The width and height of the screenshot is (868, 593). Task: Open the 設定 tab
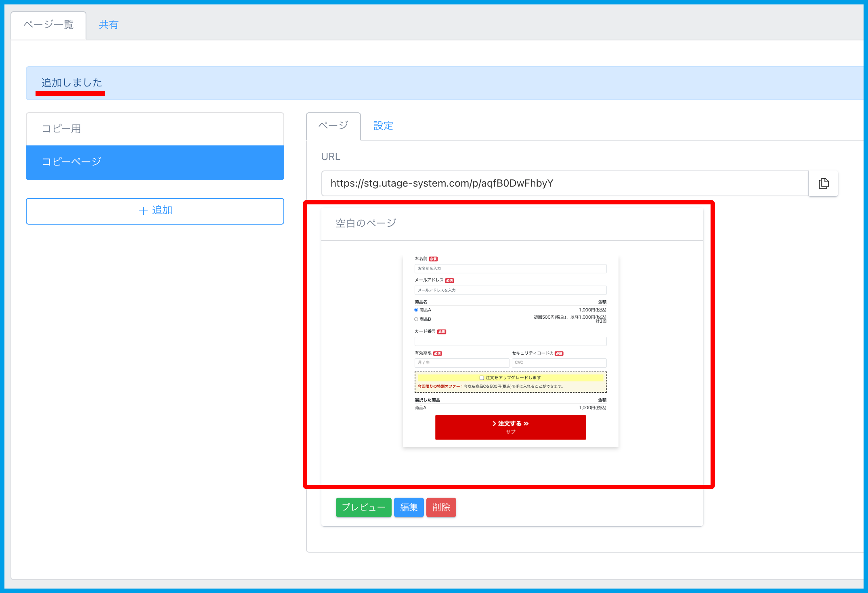click(383, 126)
